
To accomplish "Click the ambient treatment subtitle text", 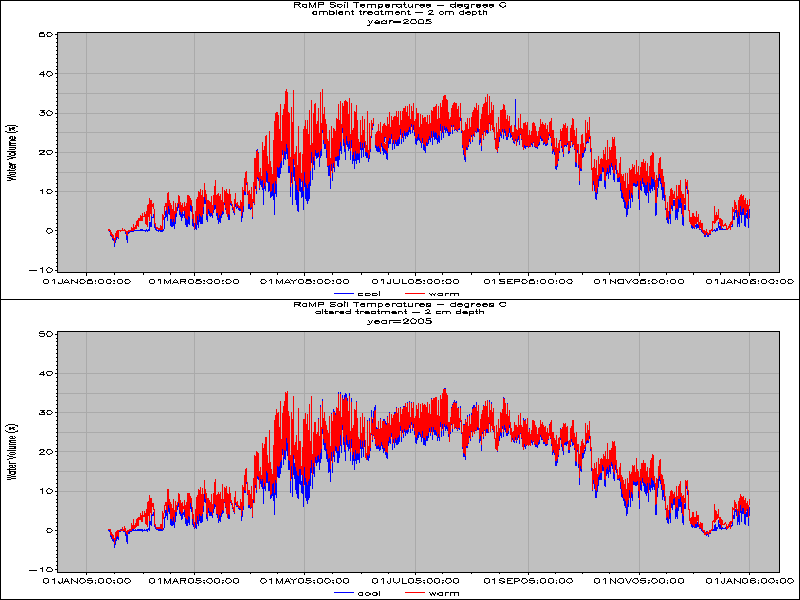I will [398, 12].
